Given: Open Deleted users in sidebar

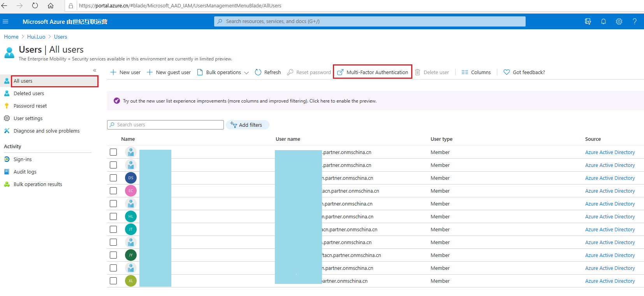Looking at the screenshot, I should (x=29, y=94).
